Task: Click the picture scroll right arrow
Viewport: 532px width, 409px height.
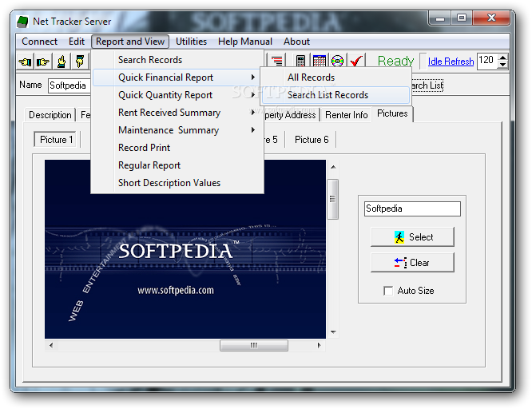Action: click(x=319, y=346)
